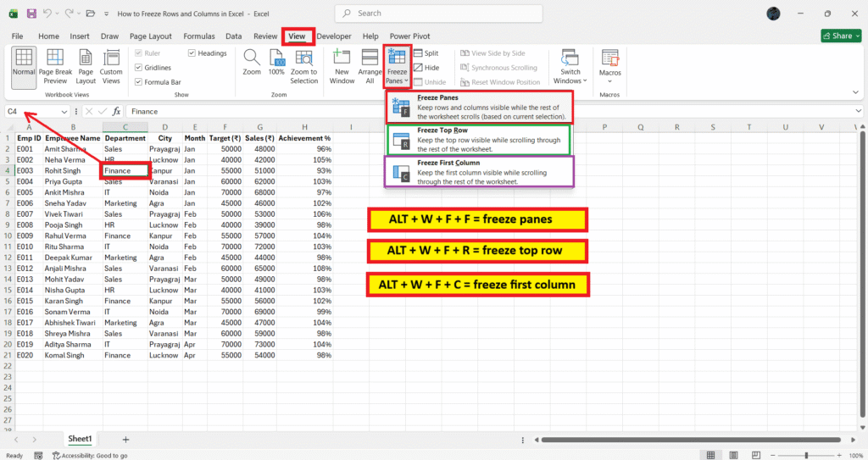Open Custom Views
The height and width of the screenshot is (460, 868).
[111, 66]
